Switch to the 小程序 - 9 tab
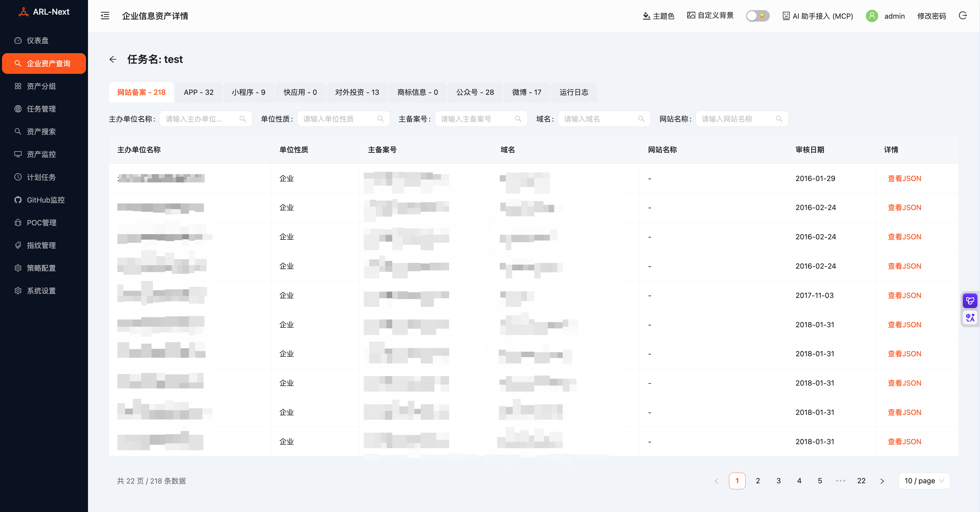Image resolution: width=980 pixels, height=512 pixels. [248, 92]
